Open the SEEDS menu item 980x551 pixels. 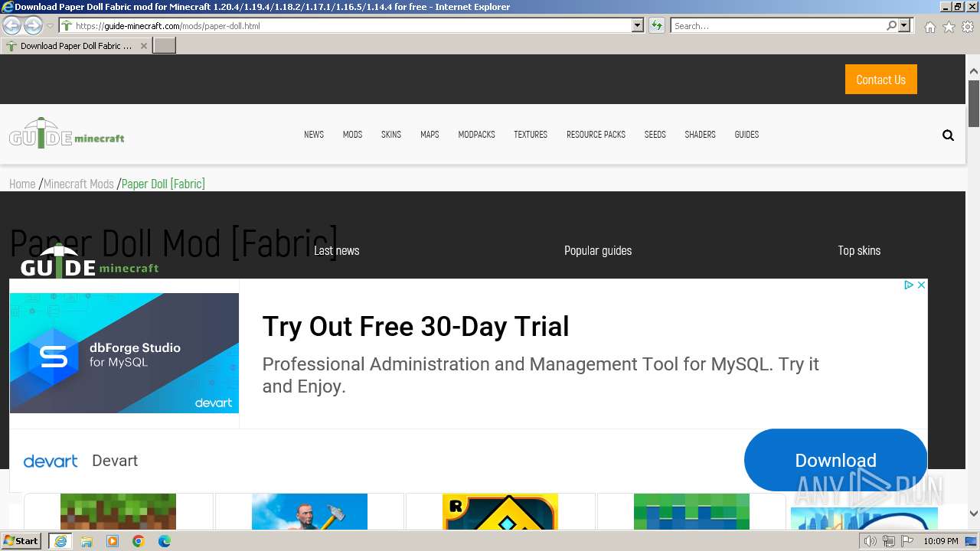655,135
